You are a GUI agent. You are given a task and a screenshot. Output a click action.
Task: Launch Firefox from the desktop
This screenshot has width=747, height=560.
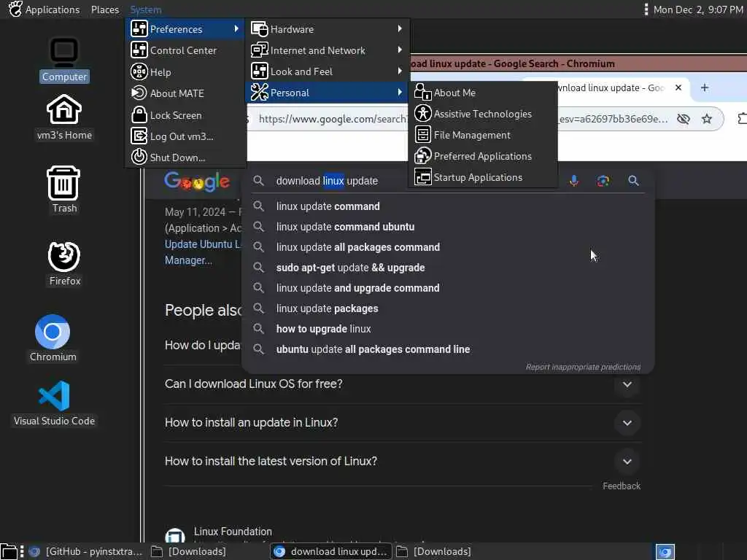[64, 263]
